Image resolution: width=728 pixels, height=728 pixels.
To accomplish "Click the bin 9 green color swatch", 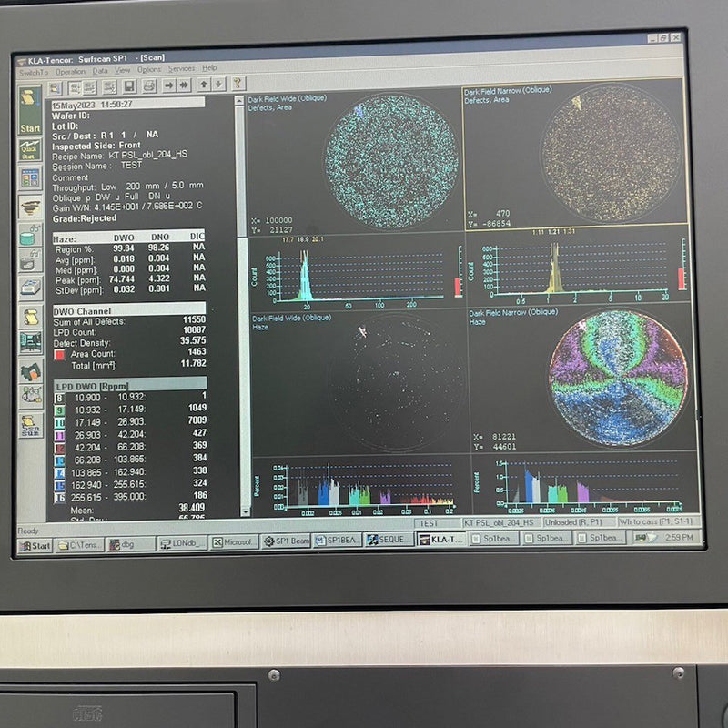I will [x=59, y=410].
